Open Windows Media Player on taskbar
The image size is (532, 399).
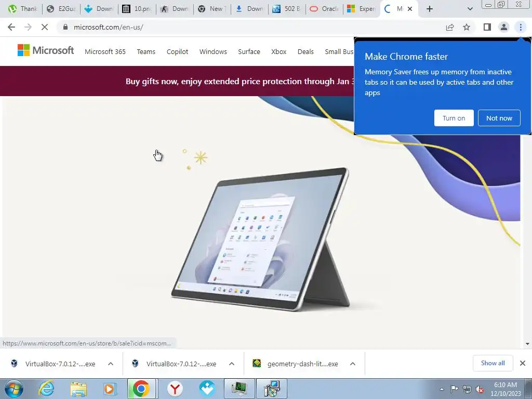click(110, 389)
